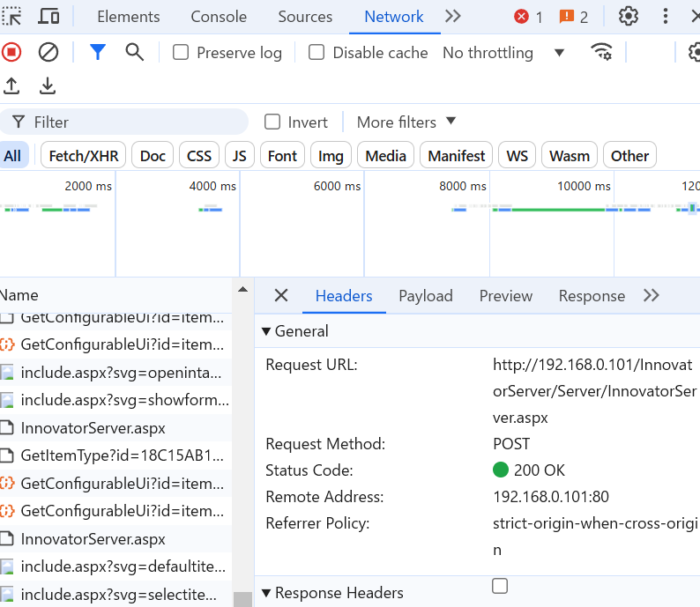Open DevTools settings gear
This screenshot has width=700, height=607.
(628, 17)
